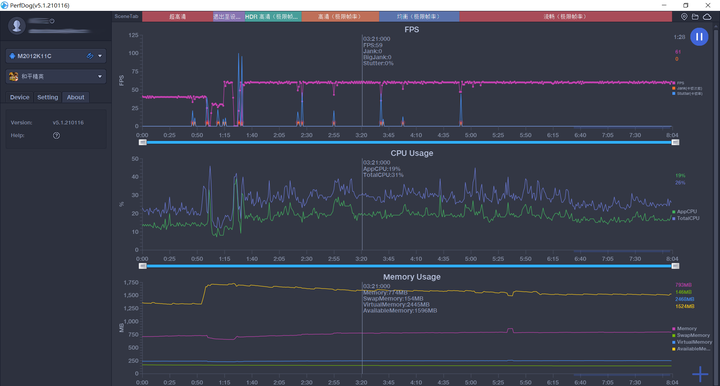Click the blue device diamond icon
720x386 pixels.
pos(12,56)
